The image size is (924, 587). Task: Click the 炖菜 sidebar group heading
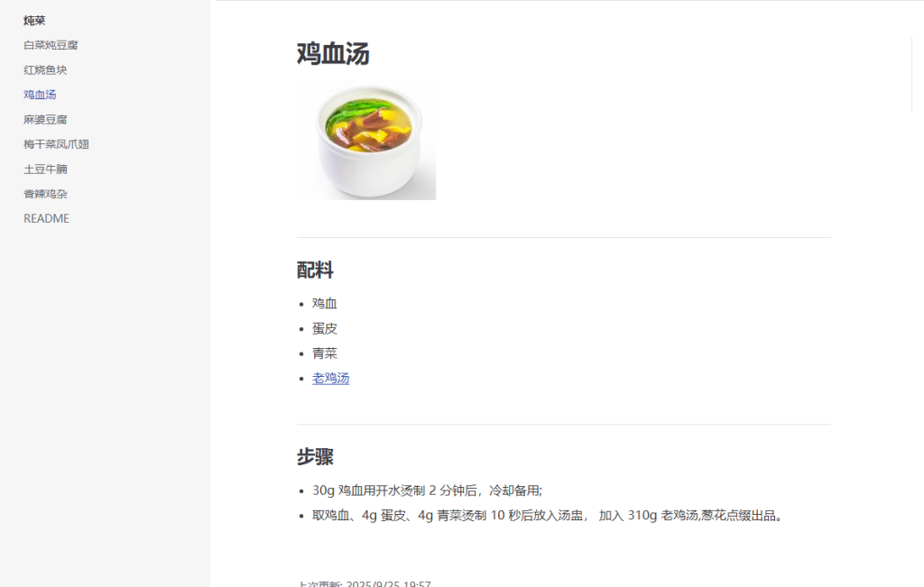tap(34, 21)
